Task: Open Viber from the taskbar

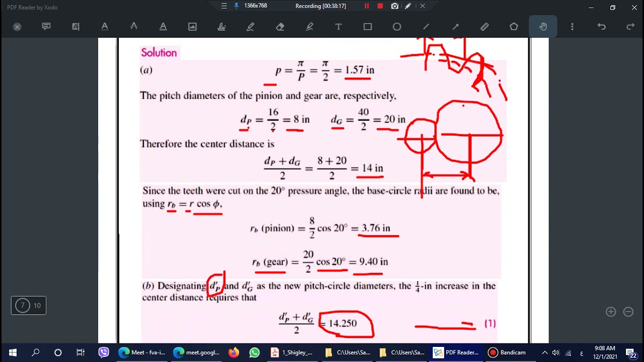Action: coord(104,352)
